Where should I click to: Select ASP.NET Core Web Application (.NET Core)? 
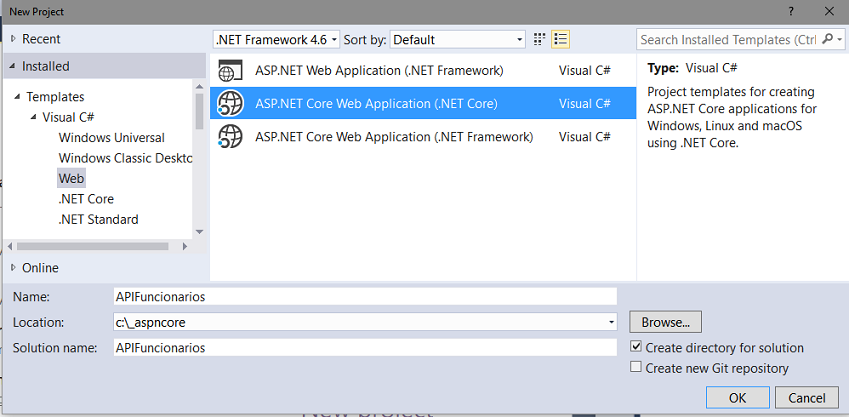pyautogui.click(x=423, y=103)
